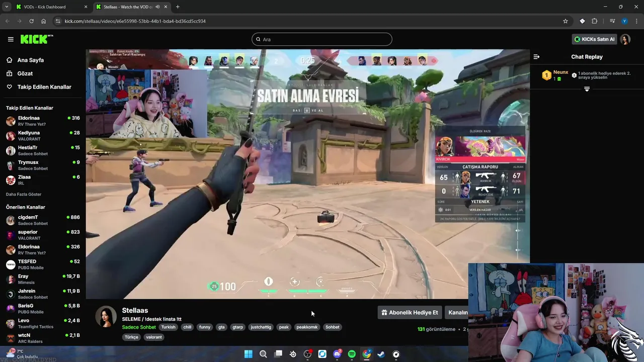Select the peakkomik tag

(307, 327)
